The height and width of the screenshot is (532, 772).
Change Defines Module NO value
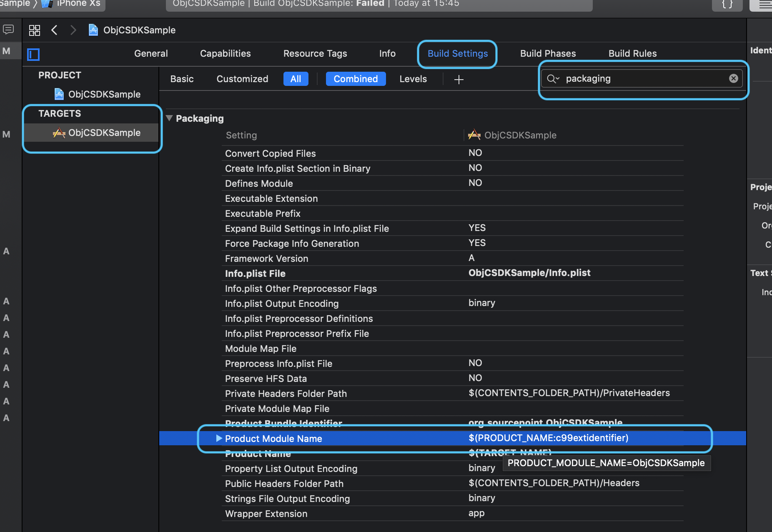point(475,183)
